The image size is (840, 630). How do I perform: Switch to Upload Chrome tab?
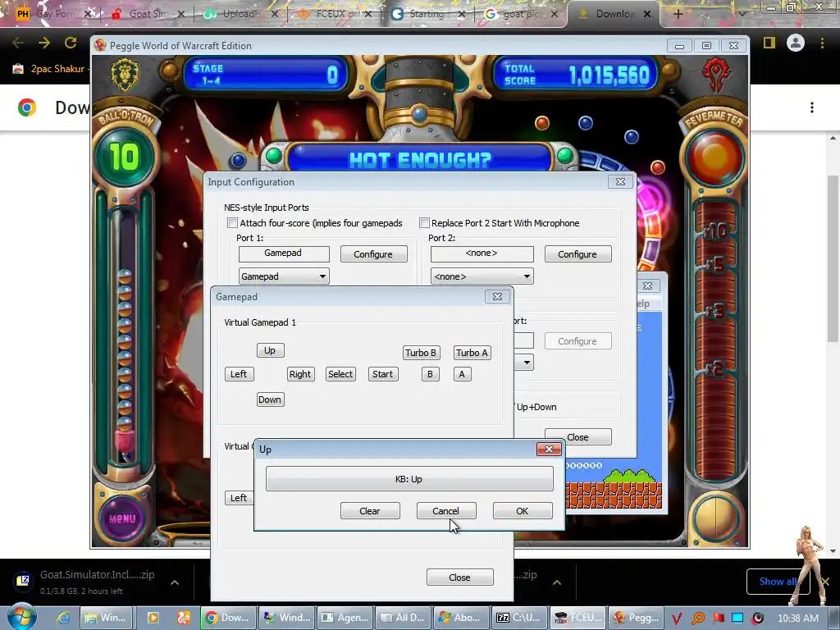[x=241, y=14]
